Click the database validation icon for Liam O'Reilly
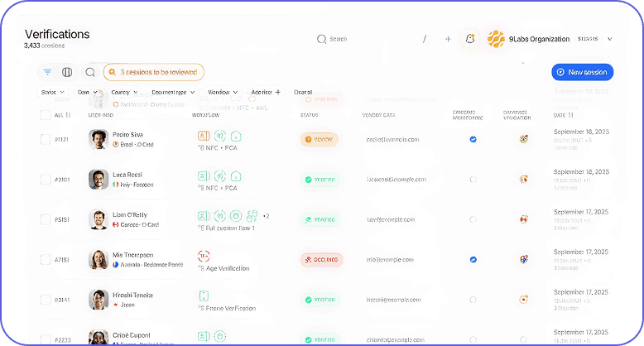Screen dimensions: 644x346 tap(523, 219)
